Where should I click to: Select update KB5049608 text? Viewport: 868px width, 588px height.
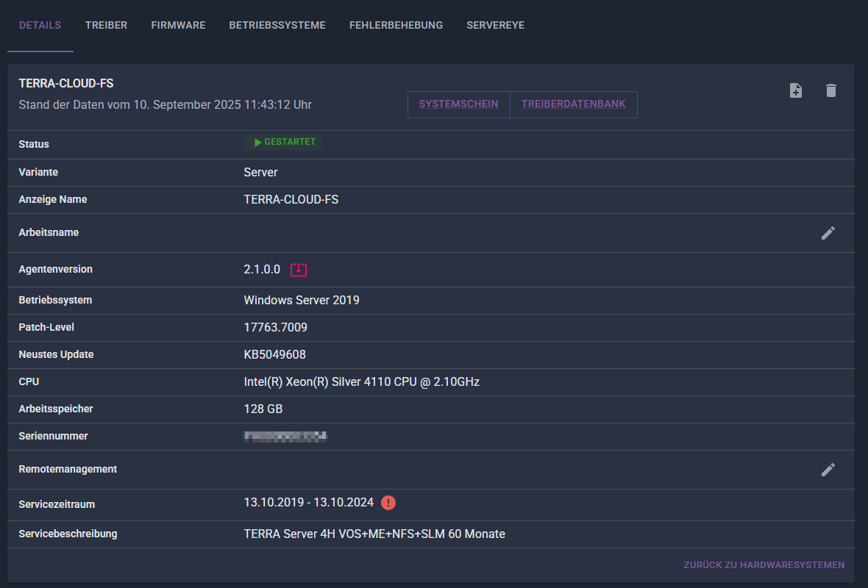pyautogui.click(x=274, y=354)
